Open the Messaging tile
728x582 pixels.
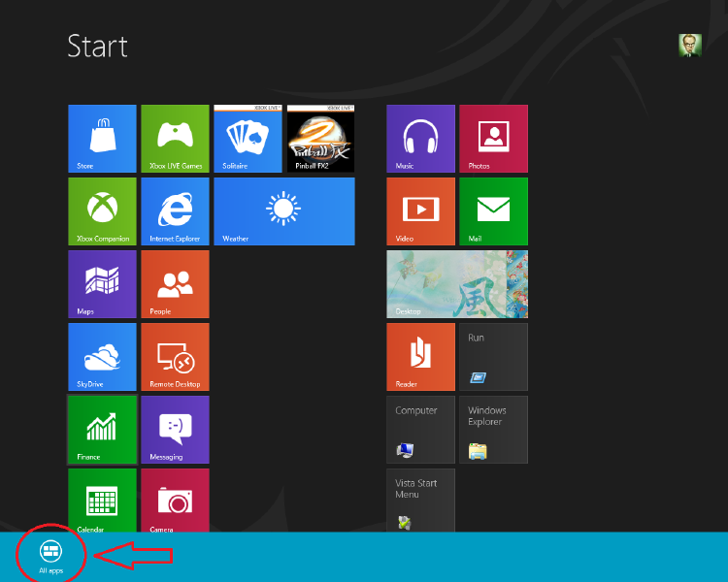[x=175, y=430]
